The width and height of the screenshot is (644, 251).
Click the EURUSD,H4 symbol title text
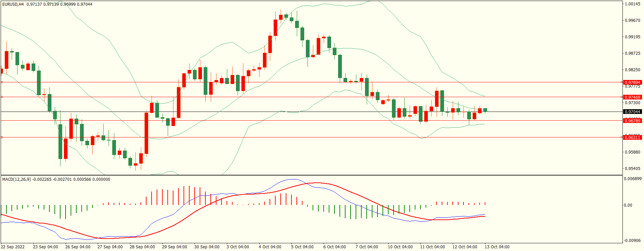coord(13,4)
